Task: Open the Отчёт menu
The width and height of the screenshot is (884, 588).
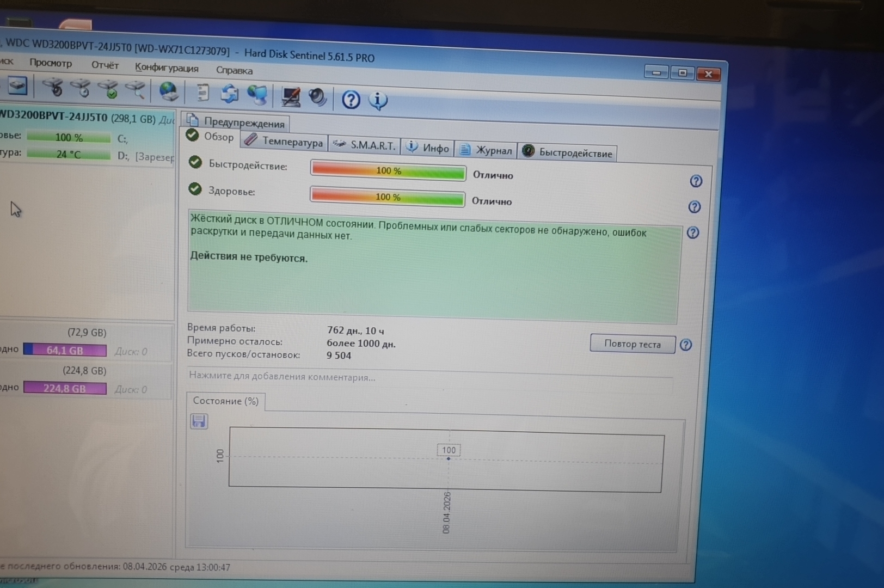Action: pyautogui.click(x=105, y=65)
